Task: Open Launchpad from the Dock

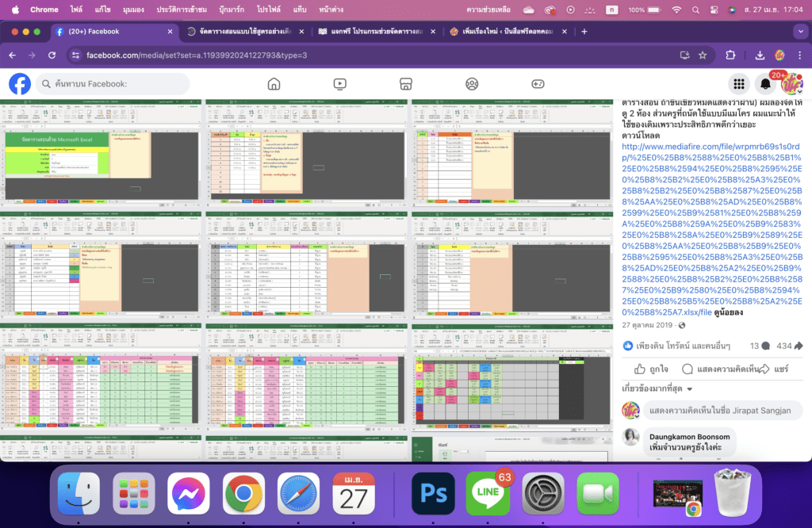Action: pos(133,493)
